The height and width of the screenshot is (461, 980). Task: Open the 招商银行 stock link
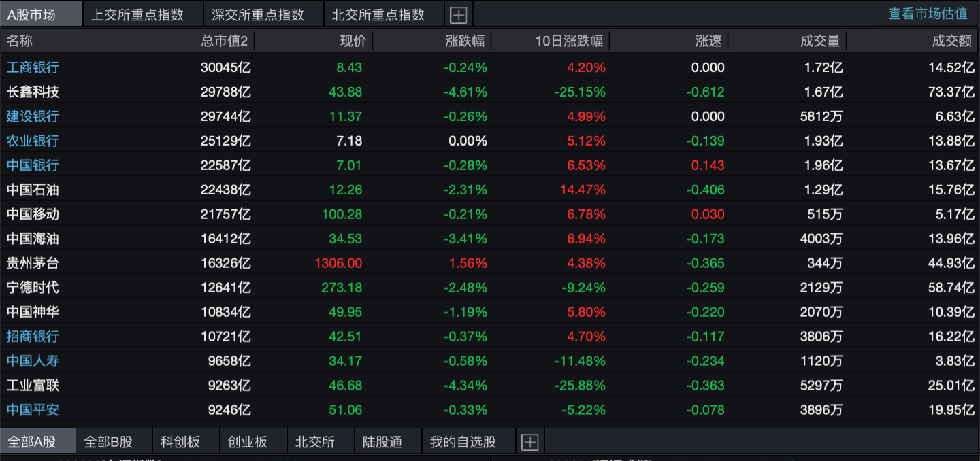point(33,337)
